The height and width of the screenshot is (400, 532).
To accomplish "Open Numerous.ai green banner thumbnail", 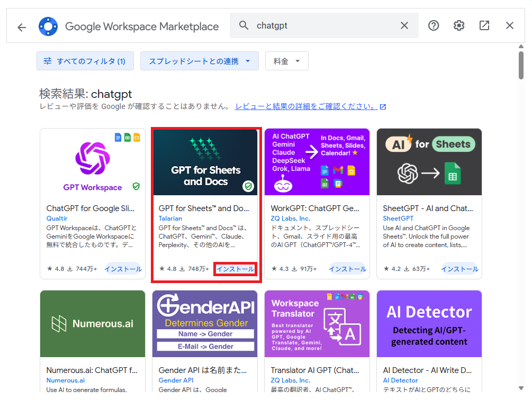I will point(93,324).
